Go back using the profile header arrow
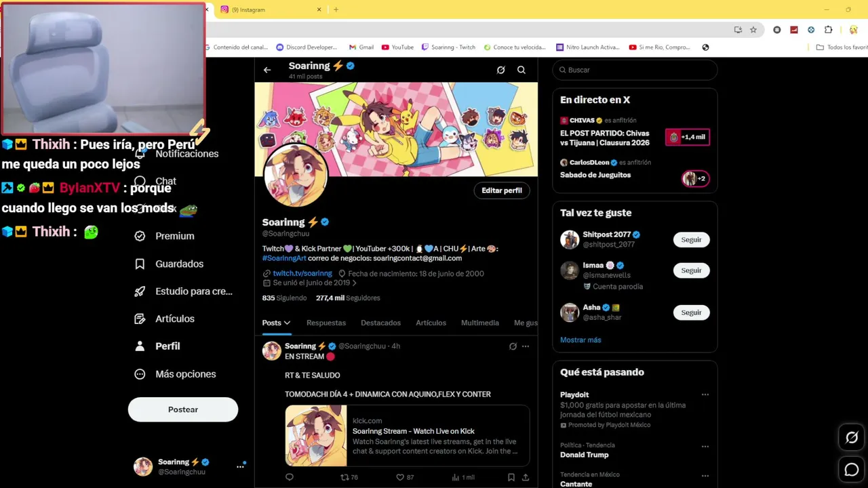The width and height of the screenshot is (868, 488). [267, 70]
